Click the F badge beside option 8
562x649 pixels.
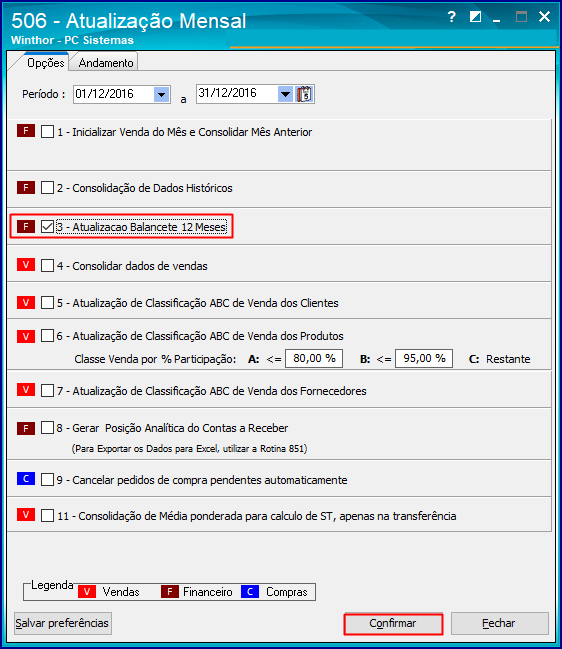(x=26, y=428)
